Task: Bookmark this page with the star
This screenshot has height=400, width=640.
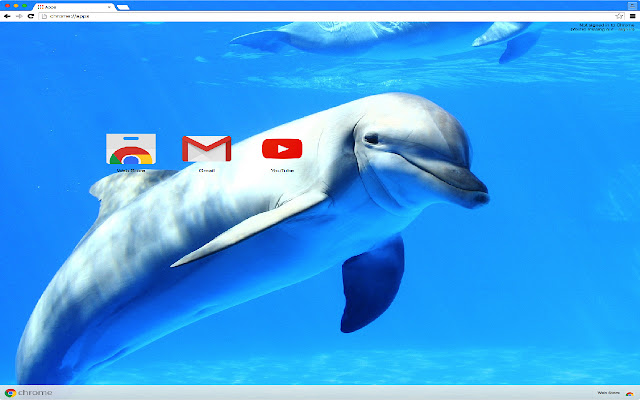Action: [x=619, y=16]
